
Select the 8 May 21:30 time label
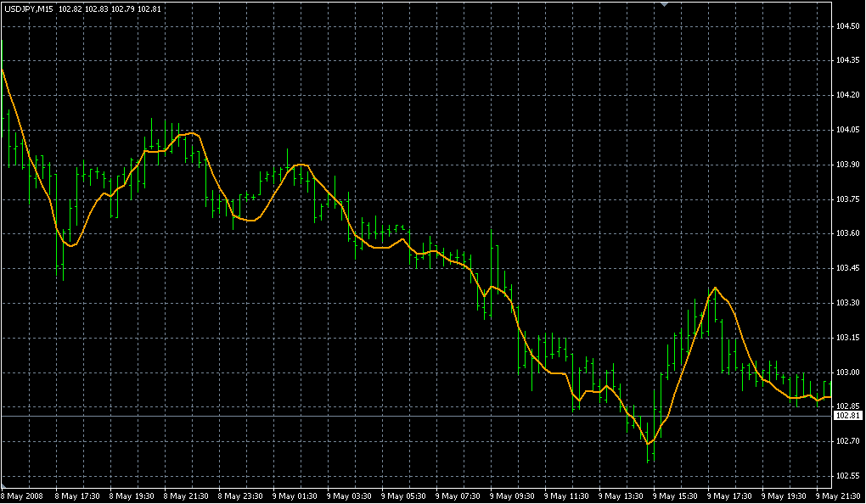[187, 496]
